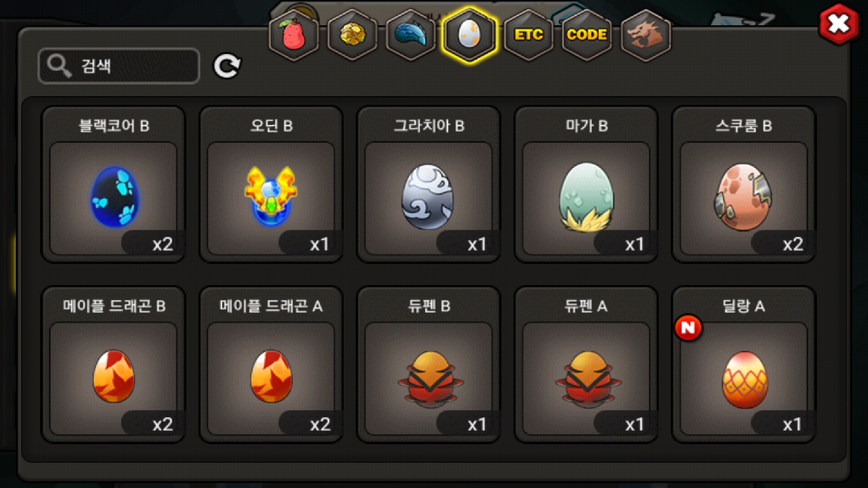Pick the 듀펜 B egg
Screen dimensions: 868x488
click(429, 365)
